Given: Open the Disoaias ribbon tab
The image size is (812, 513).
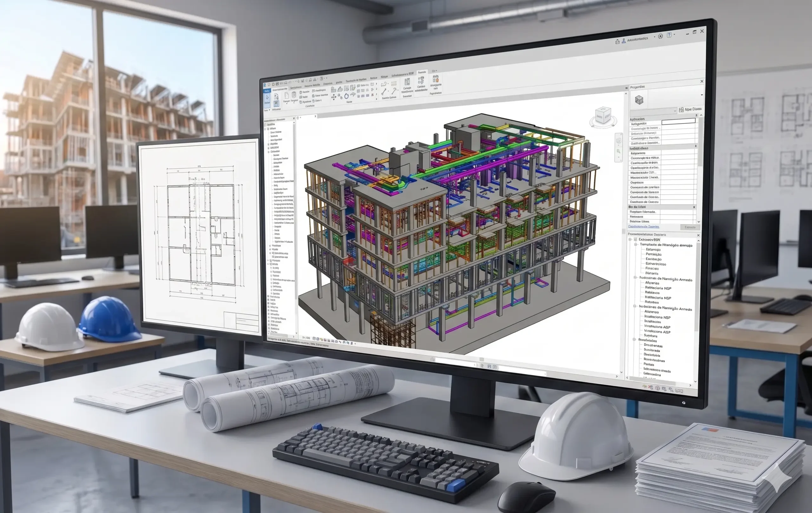Looking at the screenshot, I should pyautogui.click(x=328, y=84).
